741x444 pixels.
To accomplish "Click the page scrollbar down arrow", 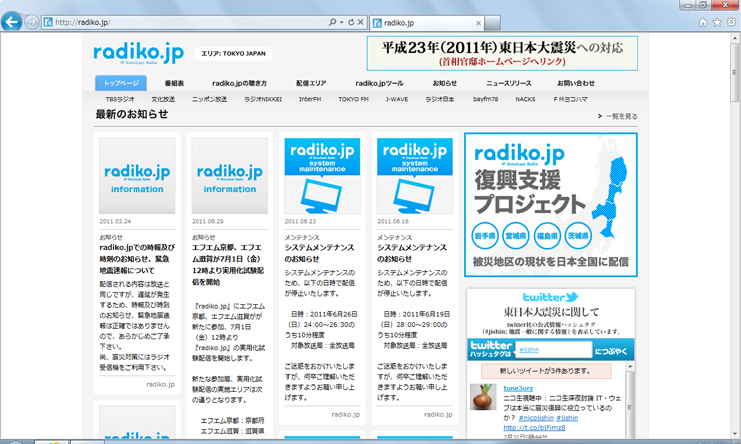I will click(734, 435).
